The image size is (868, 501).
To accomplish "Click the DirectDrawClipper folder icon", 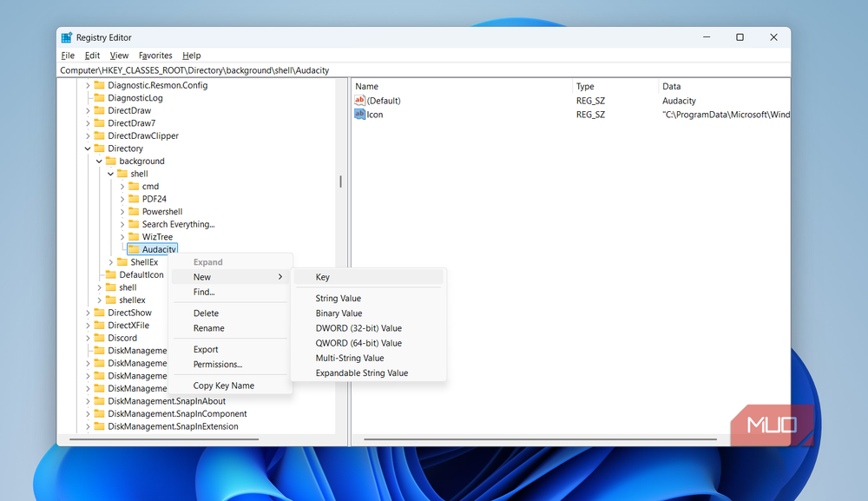I will pyautogui.click(x=100, y=135).
